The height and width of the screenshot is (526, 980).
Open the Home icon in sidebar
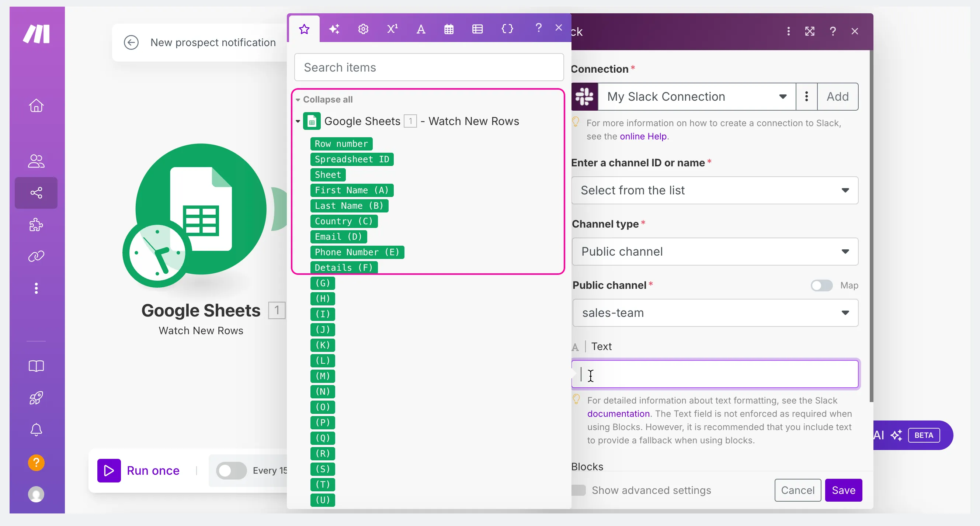[36, 105]
